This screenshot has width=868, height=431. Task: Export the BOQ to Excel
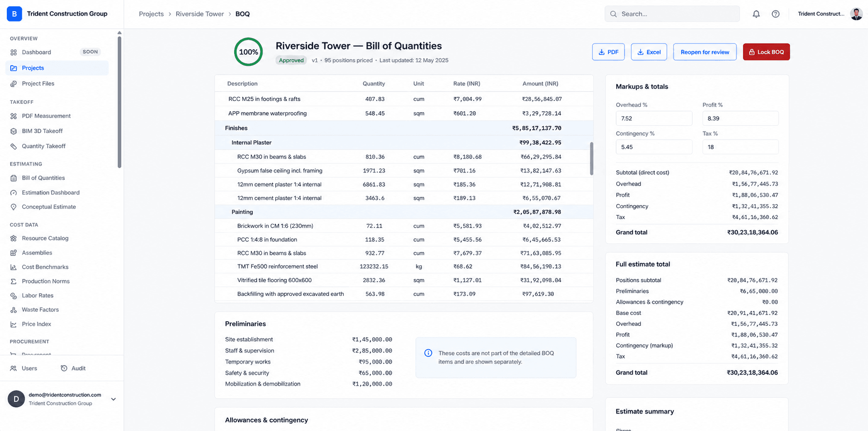click(x=649, y=52)
